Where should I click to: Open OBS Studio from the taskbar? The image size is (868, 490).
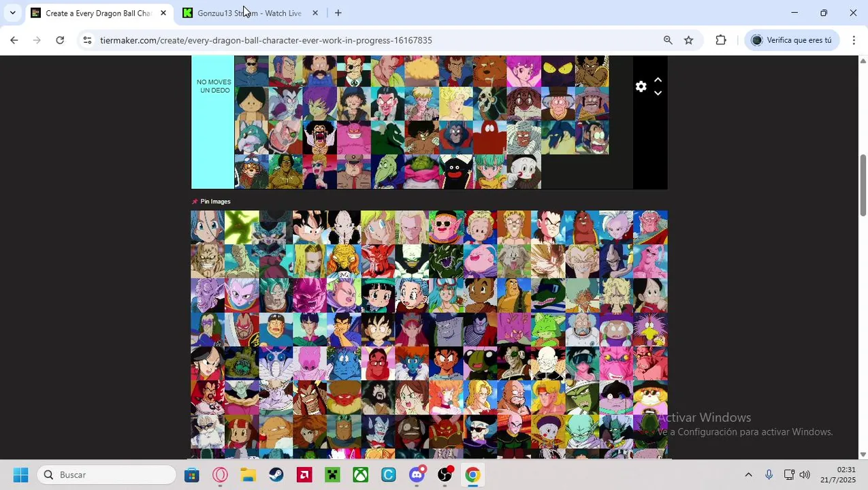click(445, 475)
